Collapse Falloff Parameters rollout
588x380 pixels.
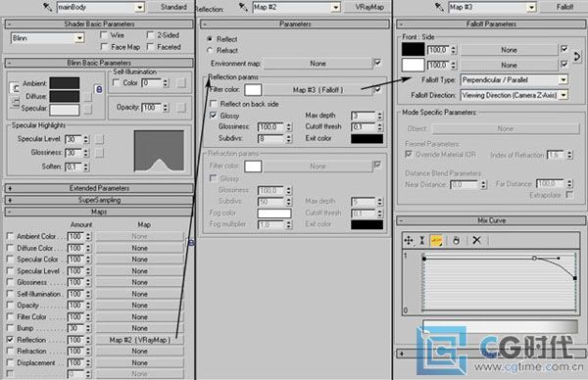[x=491, y=24]
